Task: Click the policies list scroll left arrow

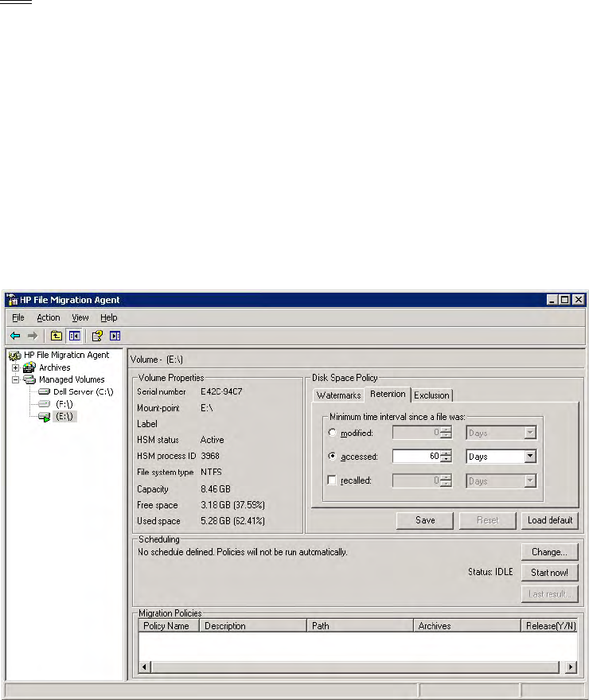Action: (144, 667)
